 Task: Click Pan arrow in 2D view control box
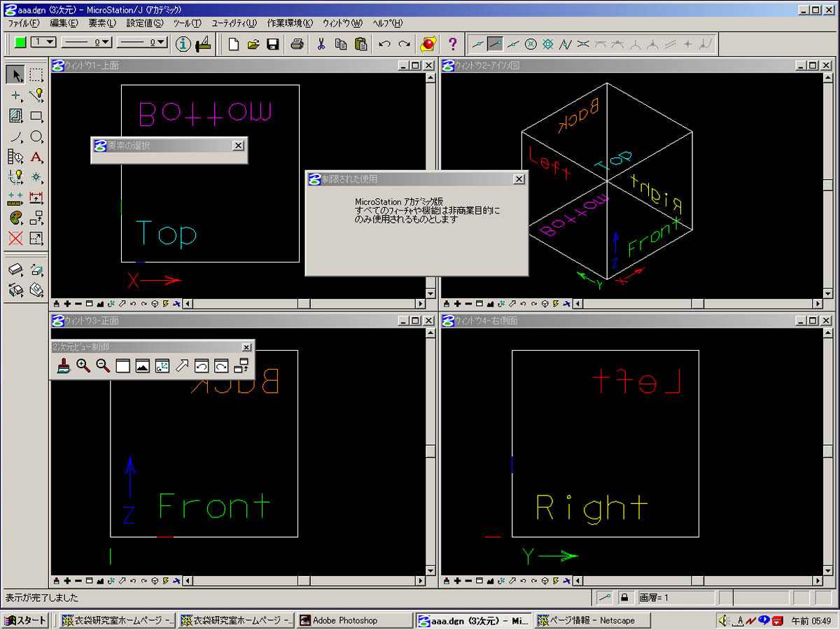181,365
